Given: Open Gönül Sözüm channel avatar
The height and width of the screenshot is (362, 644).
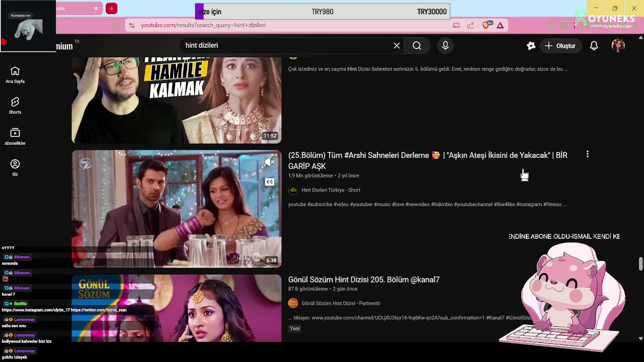Looking at the screenshot, I should pyautogui.click(x=293, y=303).
